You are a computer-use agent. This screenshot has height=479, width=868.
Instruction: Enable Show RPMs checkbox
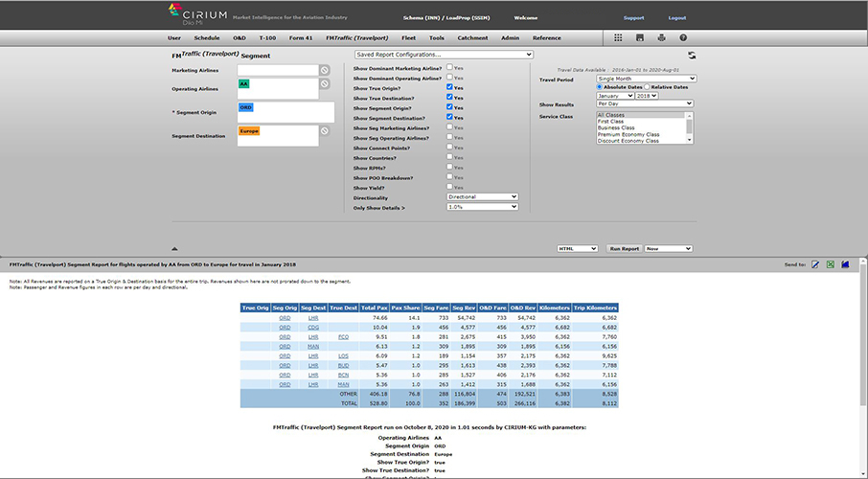pyautogui.click(x=449, y=167)
